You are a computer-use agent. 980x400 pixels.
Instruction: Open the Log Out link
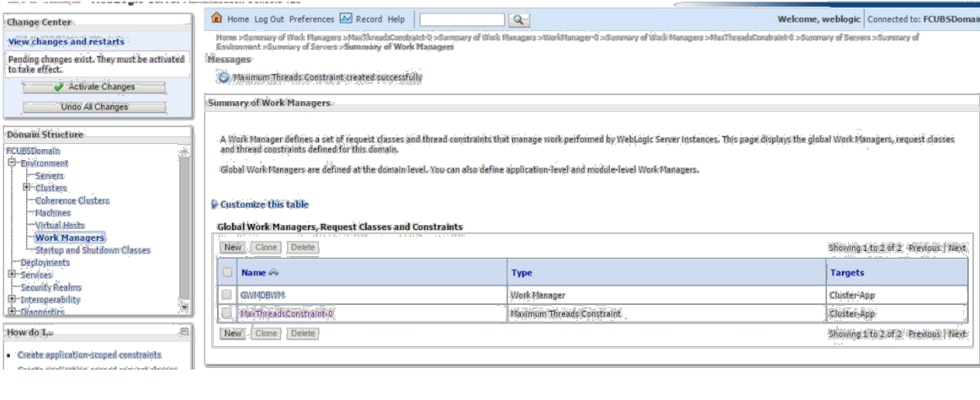coord(268,19)
